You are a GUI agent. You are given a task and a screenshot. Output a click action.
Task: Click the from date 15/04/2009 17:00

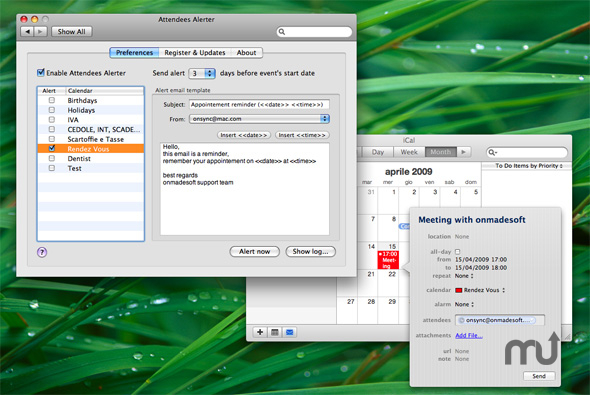point(481,260)
